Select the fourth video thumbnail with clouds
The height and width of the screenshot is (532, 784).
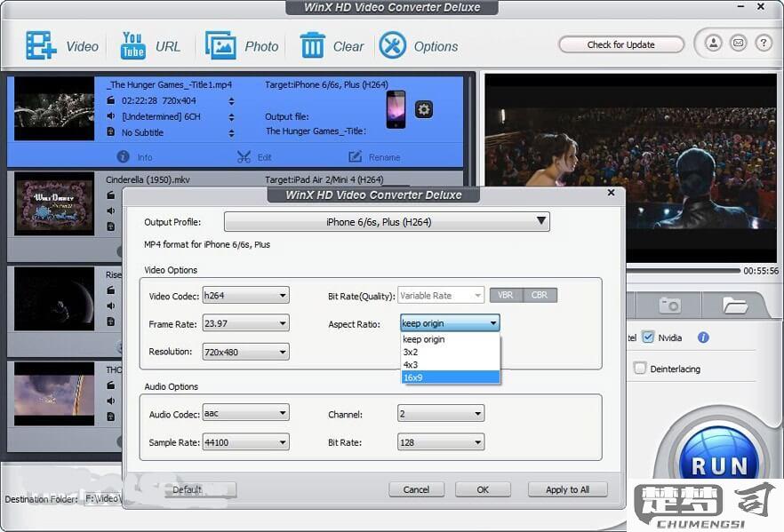click(54, 393)
